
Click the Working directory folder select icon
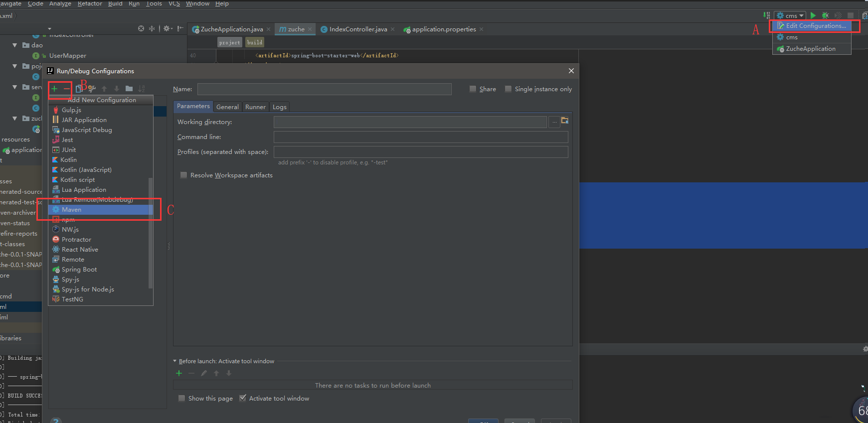point(565,121)
